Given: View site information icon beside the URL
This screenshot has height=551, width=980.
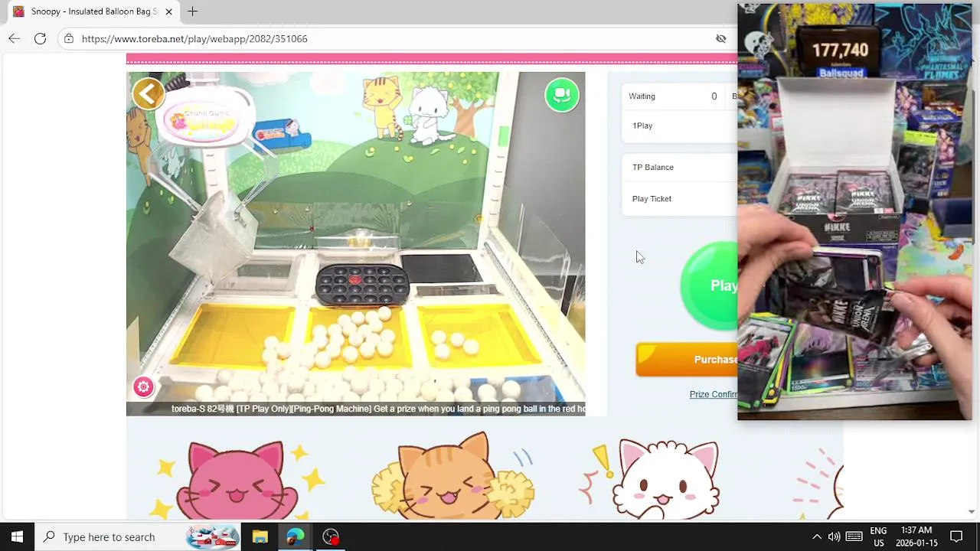Looking at the screenshot, I should click(69, 38).
